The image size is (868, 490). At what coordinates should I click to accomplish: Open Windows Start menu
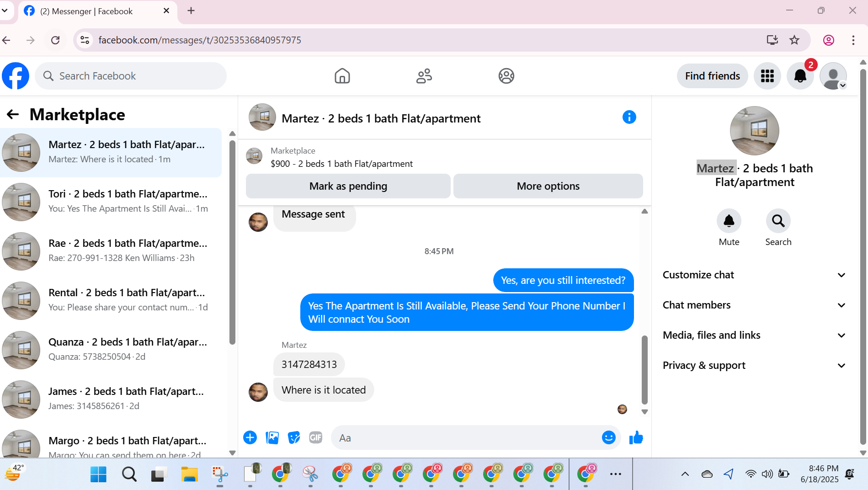pyautogui.click(x=98, y=474)
